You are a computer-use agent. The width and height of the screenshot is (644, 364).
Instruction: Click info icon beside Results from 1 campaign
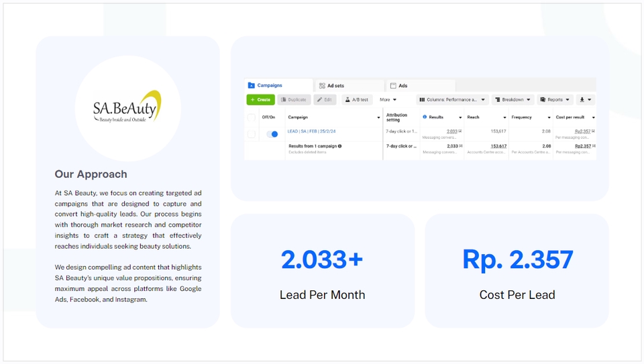339,146
